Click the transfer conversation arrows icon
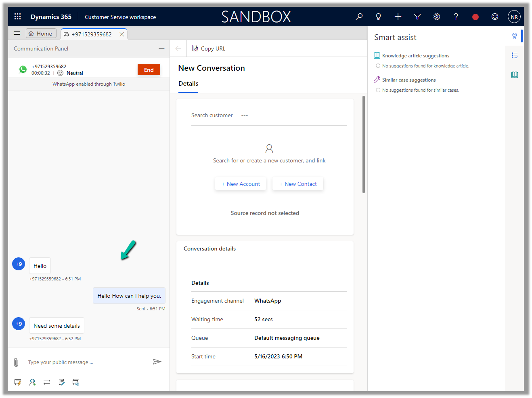The image size is (532, 398). point(47,382)
